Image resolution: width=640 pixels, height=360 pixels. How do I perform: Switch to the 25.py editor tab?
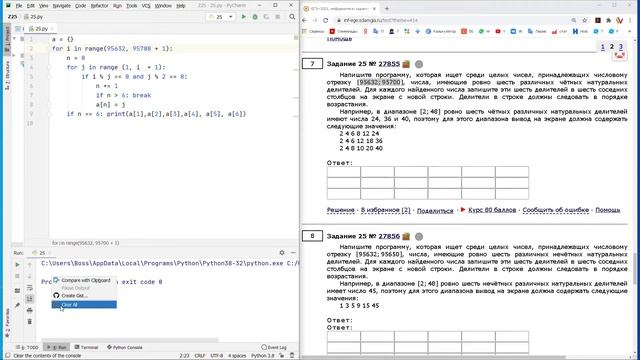pyautogui.click(x=41, y=29)
